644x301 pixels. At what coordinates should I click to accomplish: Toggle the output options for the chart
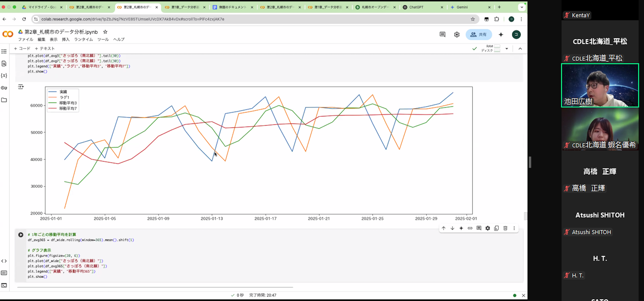coord(21,87)
